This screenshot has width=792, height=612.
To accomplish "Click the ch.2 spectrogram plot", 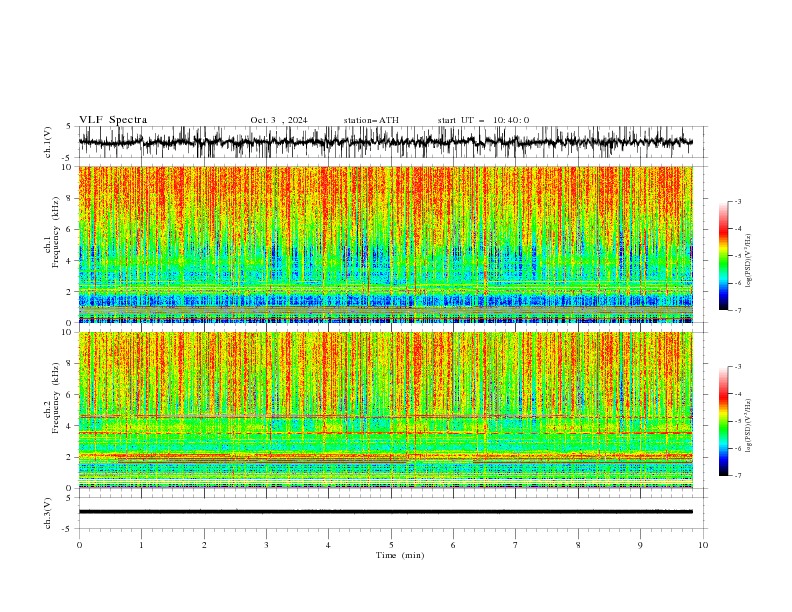I will [386, 410].
